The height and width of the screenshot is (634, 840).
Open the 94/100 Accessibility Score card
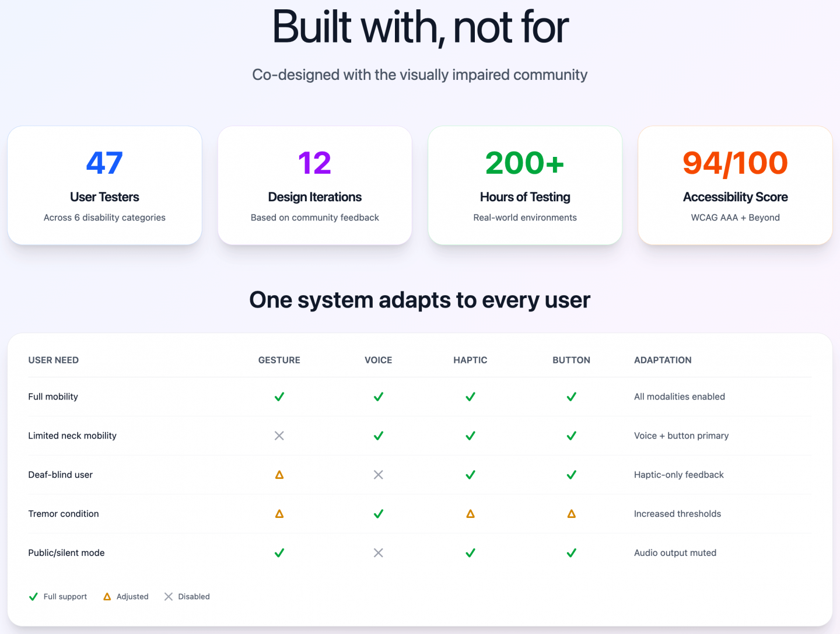click(735, 185)
